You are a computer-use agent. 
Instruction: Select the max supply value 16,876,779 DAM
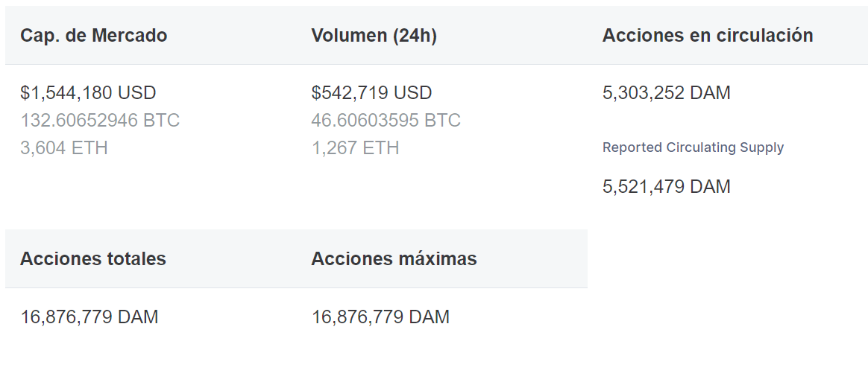coord(380,317)
